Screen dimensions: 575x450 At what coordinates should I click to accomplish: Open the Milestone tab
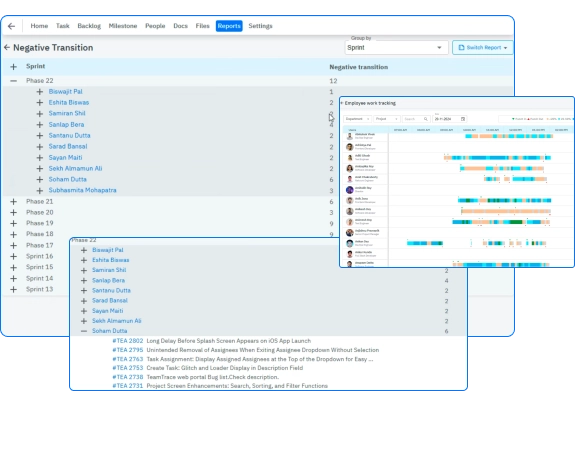click(x=123, y=26)
